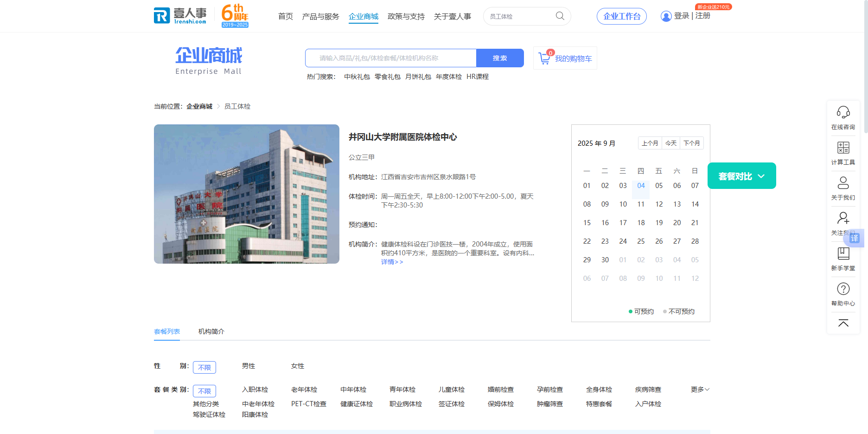Select 婚前检查 category filter
Screen dimensions: 868x434
point(501,389)
